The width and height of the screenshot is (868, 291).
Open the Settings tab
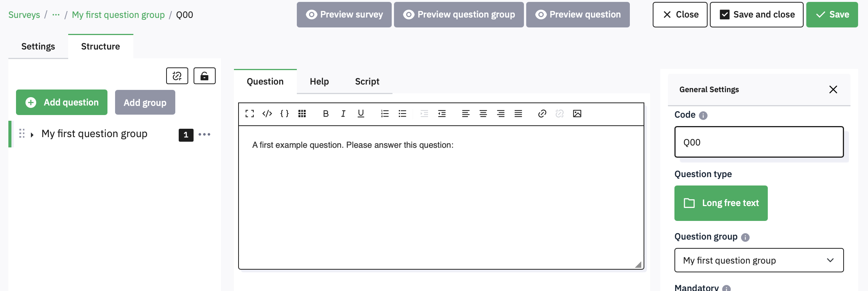click(38, 46)
